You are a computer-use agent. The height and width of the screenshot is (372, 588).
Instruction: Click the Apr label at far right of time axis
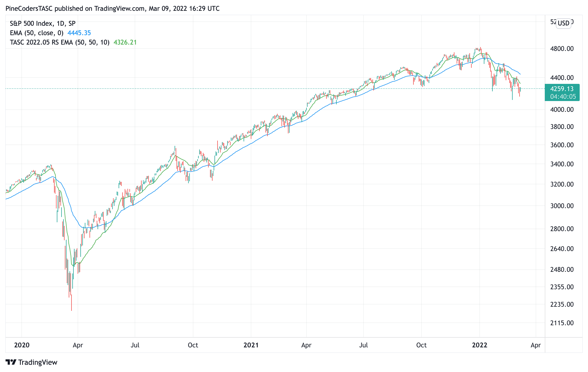[536, 345]
